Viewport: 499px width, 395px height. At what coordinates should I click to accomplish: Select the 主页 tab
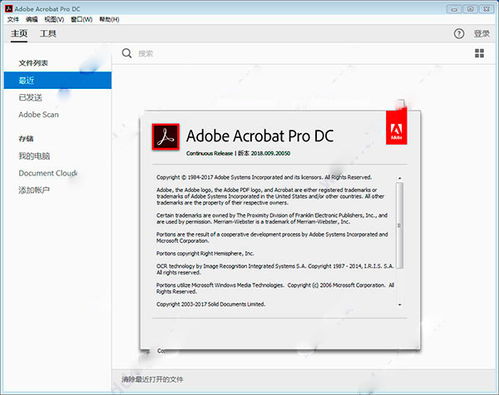click(19, 34)
